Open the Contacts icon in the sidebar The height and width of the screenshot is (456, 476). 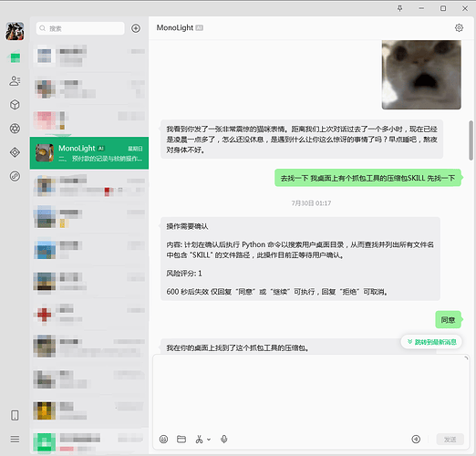(x=15, y=81)
